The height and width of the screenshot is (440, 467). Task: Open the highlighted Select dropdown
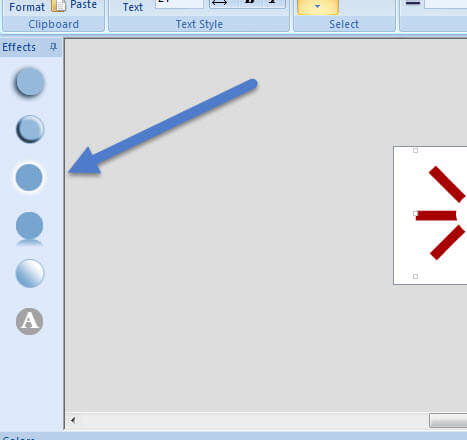point(318,6)
